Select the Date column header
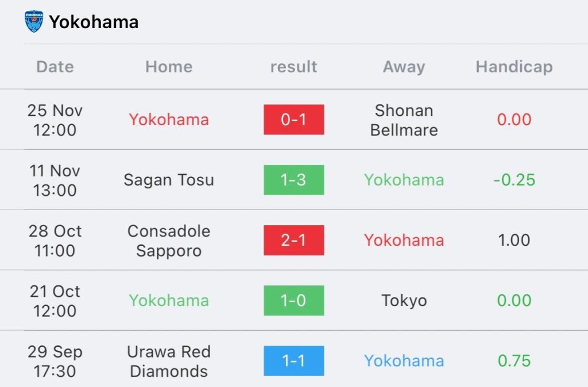 click(55, 67)
